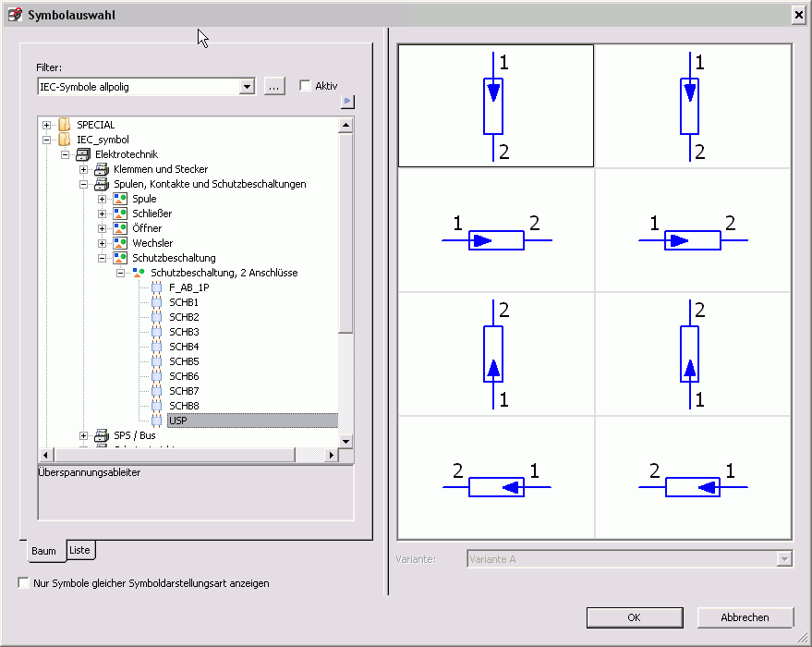Screen dimensions: 812x647
Task: Click the SCHB4 symbol icon
Action: (x=156, y=347)
